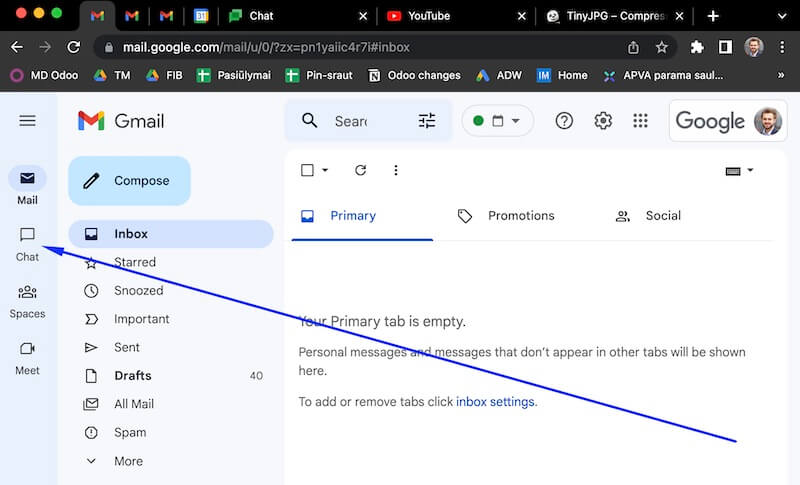Close the Chat browser tab
The image size is (800, 485).
pyautogui.click(x=363, y=16)
